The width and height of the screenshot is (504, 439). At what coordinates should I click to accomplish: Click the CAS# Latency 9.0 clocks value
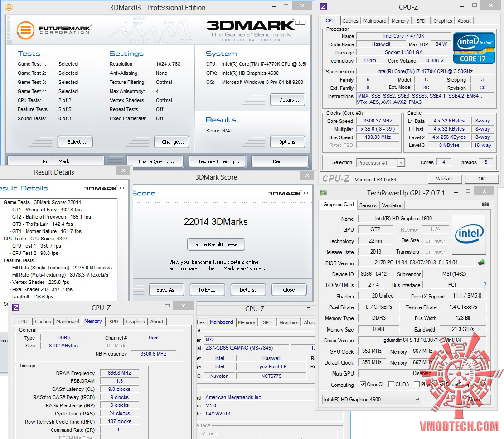point(119,389)
